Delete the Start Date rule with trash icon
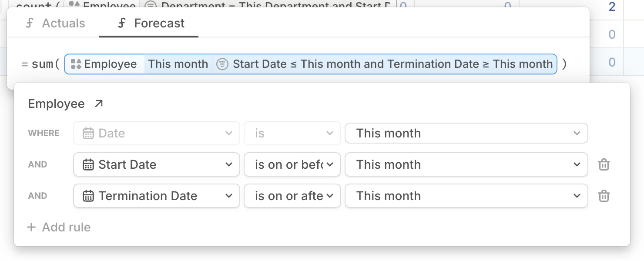The width and height of the screenshot is (644, 261). [x=604, y=164]
